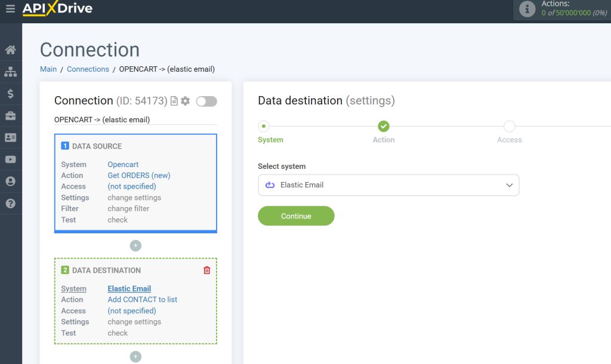This screenshot has height=364, width=611.
Task: Click the plus button below Data Destination
Action: 135,357
